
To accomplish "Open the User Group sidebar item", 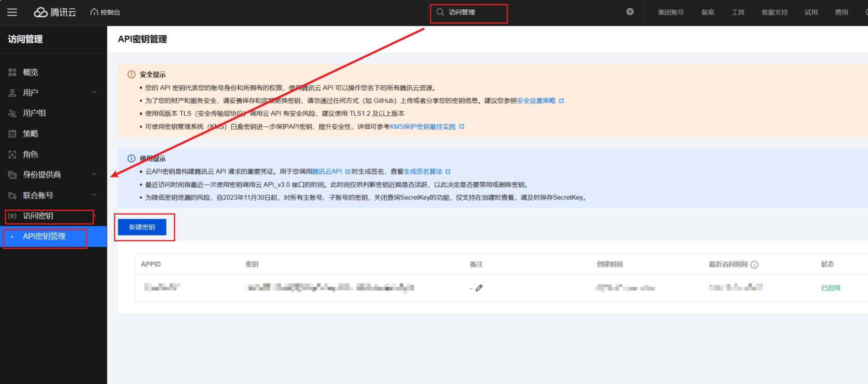I will [34, 113].
